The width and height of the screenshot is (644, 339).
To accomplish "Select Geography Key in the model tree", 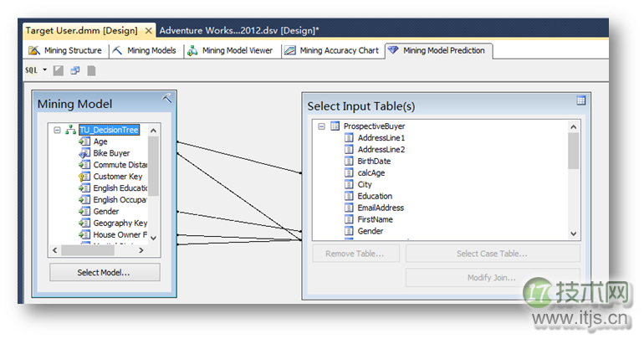I will (120, 223).
